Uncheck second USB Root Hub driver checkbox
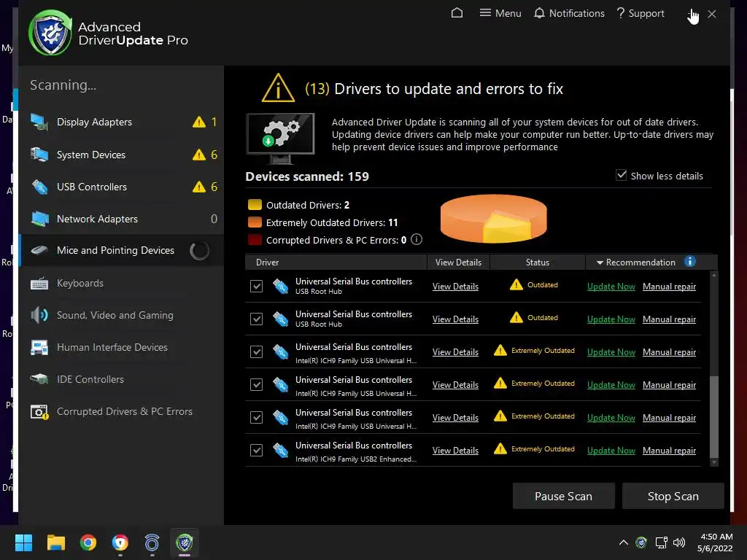The image size is (747, 560). [256, 319]
